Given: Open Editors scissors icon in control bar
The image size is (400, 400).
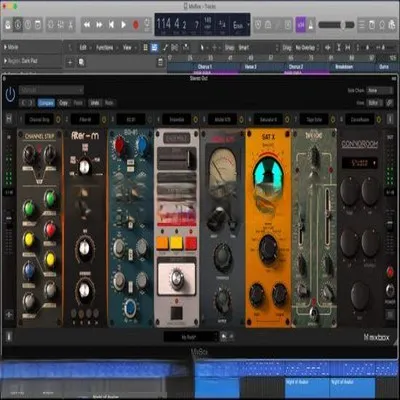Looking at the screenshot, I should coord(71,25).
